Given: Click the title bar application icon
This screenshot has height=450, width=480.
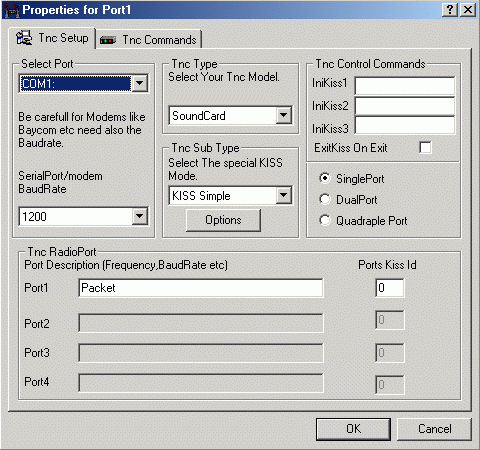Looking at the screenshot, I should pos(11,10).
